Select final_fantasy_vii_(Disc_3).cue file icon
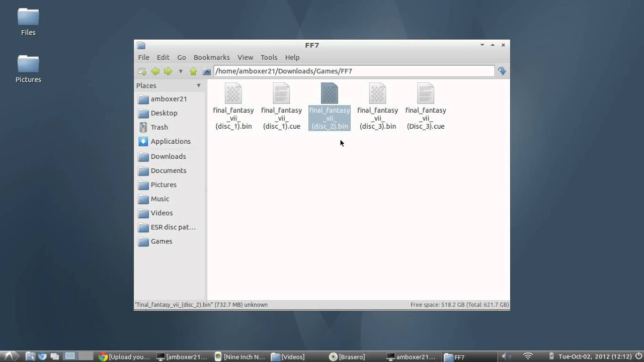 [426, 94]
